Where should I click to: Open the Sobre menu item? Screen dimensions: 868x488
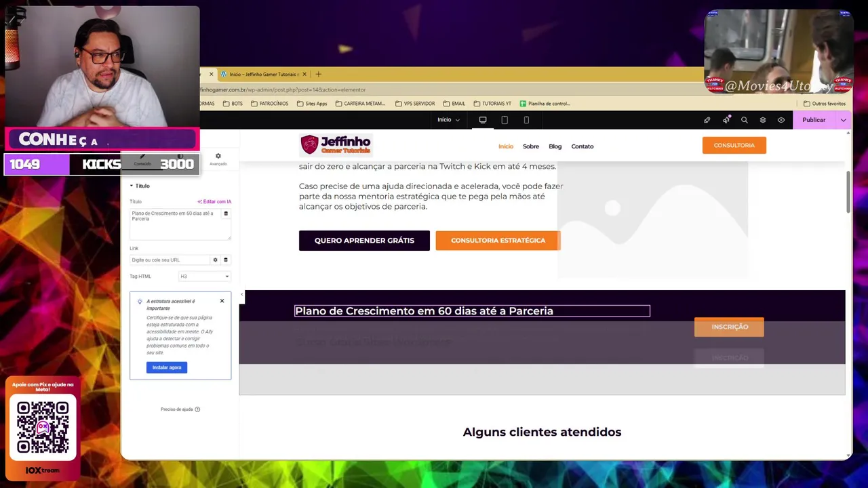[531, 146]
